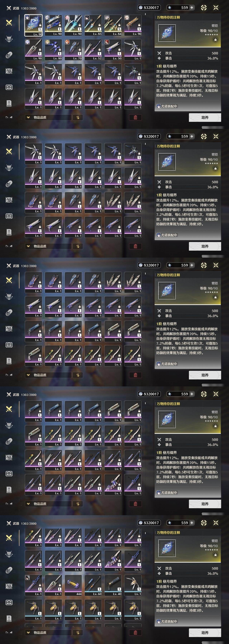Click the Lv. 80 weapon icon
The image size is (229, 644).
click(53, 50)
